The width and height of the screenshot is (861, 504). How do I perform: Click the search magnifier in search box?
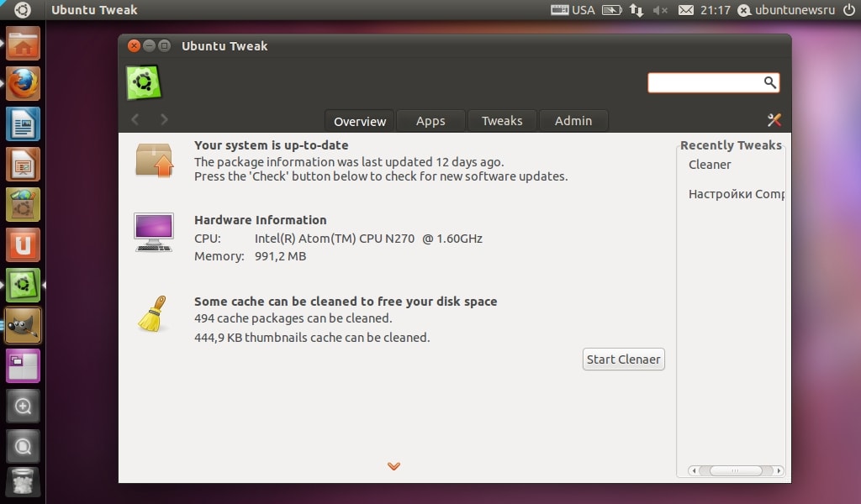coord(770,83)
